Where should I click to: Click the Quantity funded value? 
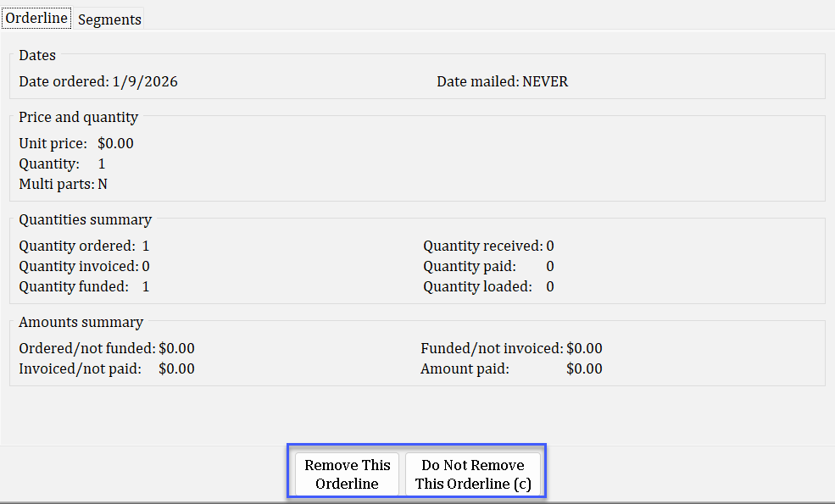click(x=146, y=286)
